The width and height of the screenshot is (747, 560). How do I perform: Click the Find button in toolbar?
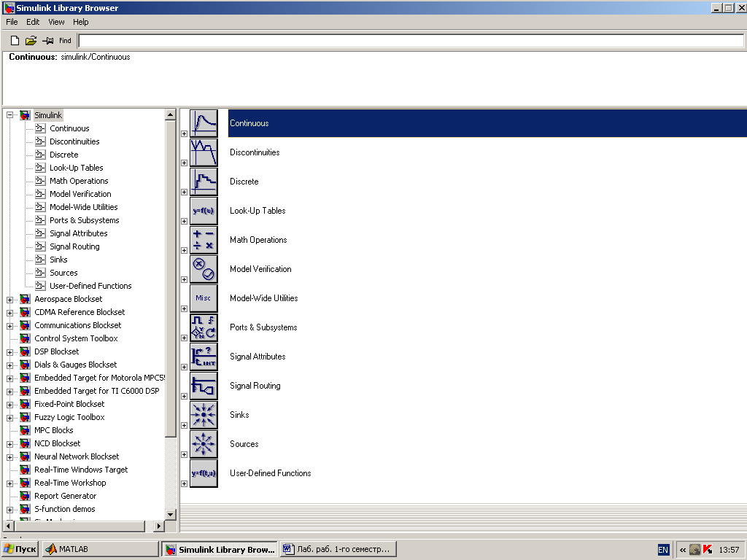[x=65, y=41]
